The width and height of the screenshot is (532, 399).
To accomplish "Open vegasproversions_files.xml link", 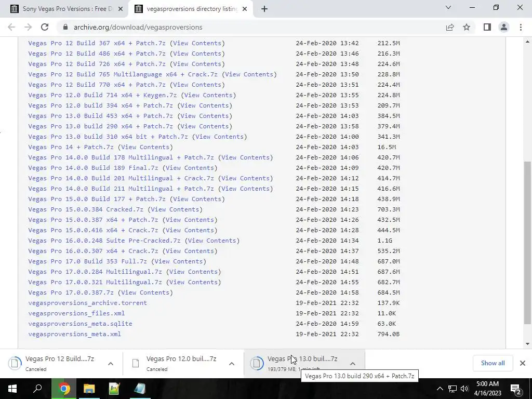I will point(76,313).
